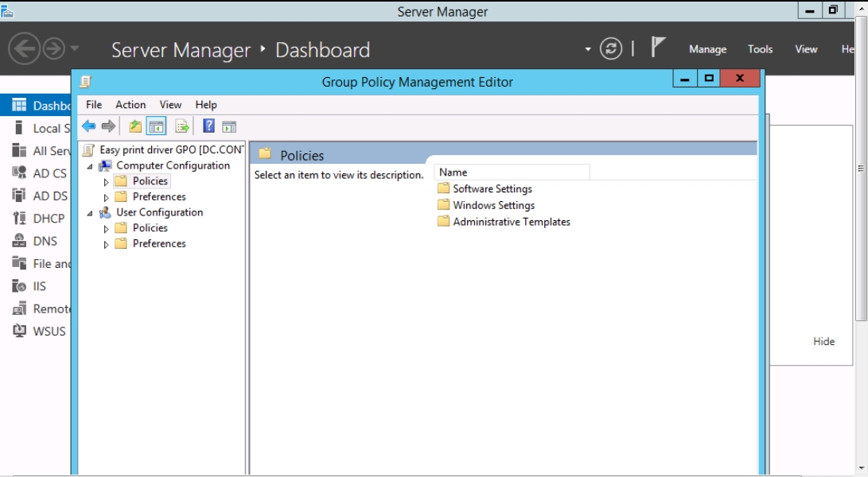The image size is (868, 477).
Task: Click the Tools menu in Server Manager
Action: [760, 49]
